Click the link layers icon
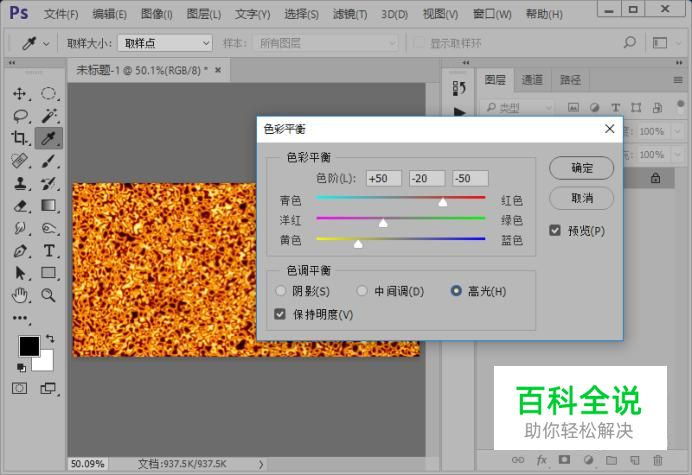This screenshot has height=475, width=692. coord(518,460)
